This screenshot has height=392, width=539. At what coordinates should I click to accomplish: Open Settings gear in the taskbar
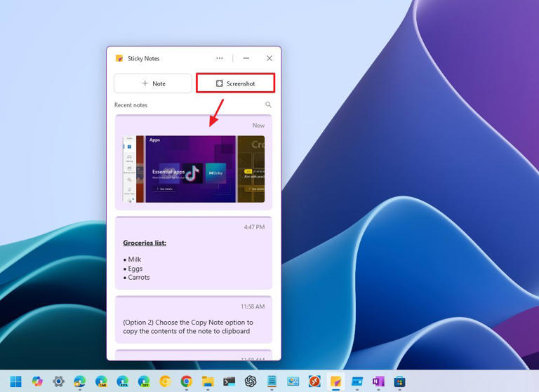[x=58, y=381]
